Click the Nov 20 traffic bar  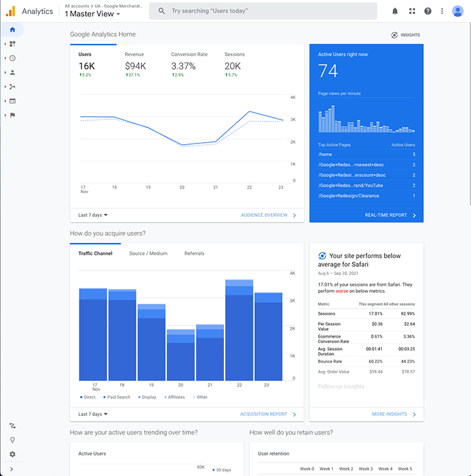click(x=181, y=355)
